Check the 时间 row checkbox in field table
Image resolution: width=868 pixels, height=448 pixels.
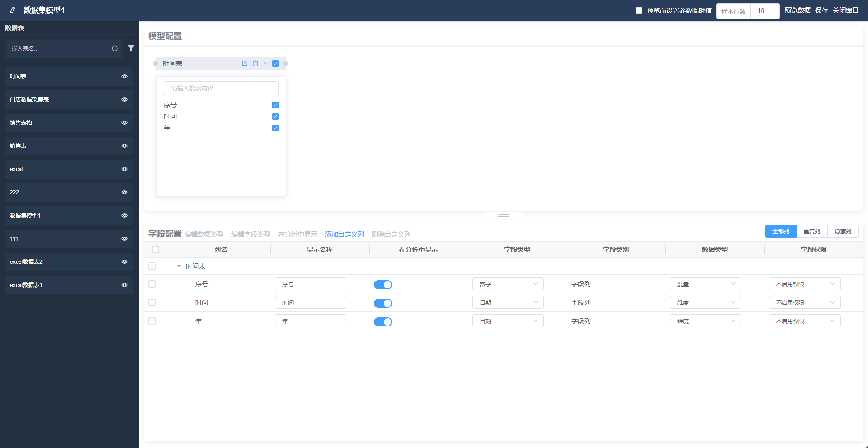(x=152, y=302)
